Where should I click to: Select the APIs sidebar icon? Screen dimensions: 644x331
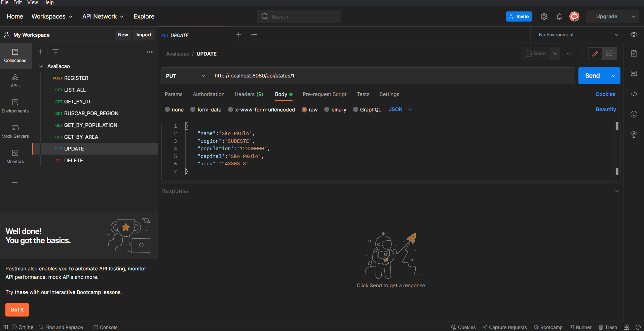coord(15,81)
